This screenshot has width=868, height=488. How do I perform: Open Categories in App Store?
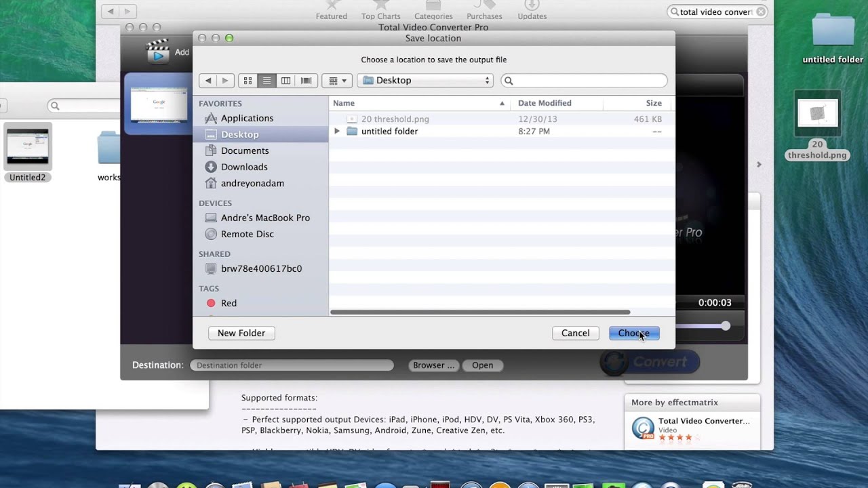[433, 11]
